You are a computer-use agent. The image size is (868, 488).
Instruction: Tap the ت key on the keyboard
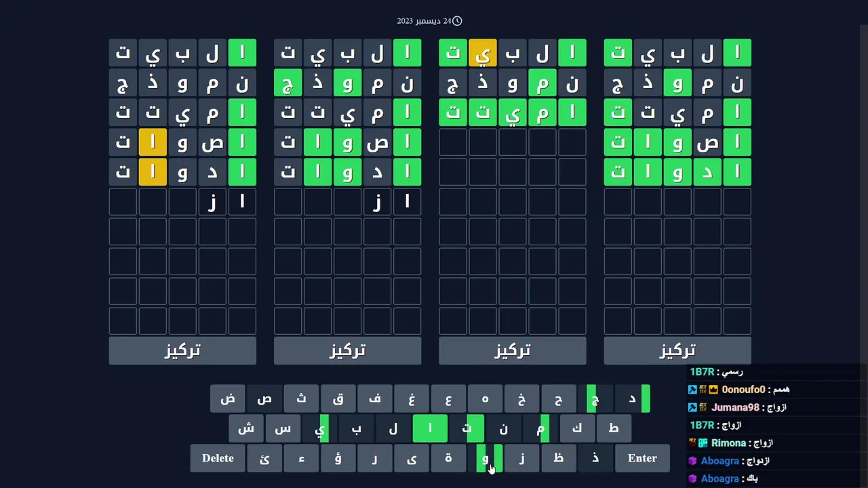pyautogui.click(x=467, y=428)
